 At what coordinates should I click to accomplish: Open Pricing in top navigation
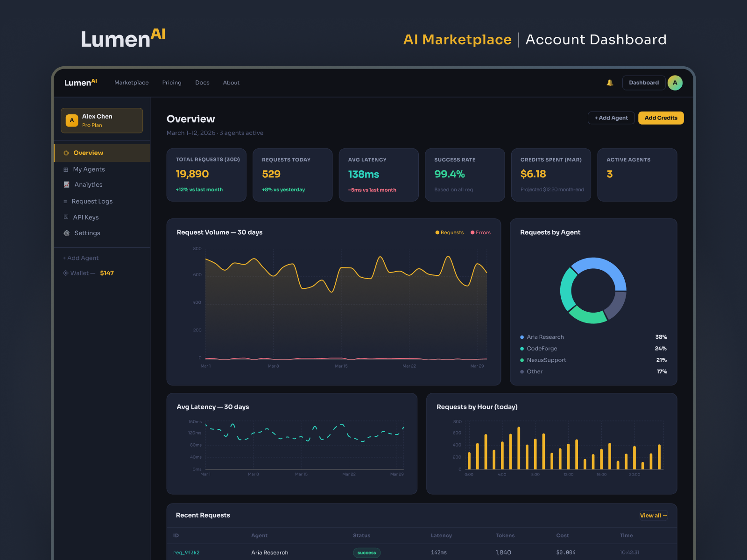[x=172, y=83]
